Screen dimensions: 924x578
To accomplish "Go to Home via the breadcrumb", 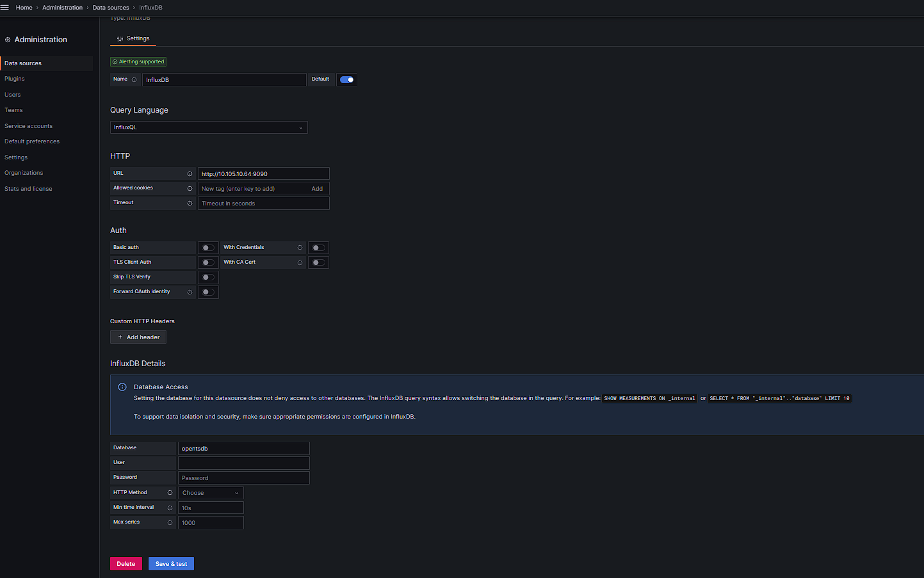I will (24, 8).
